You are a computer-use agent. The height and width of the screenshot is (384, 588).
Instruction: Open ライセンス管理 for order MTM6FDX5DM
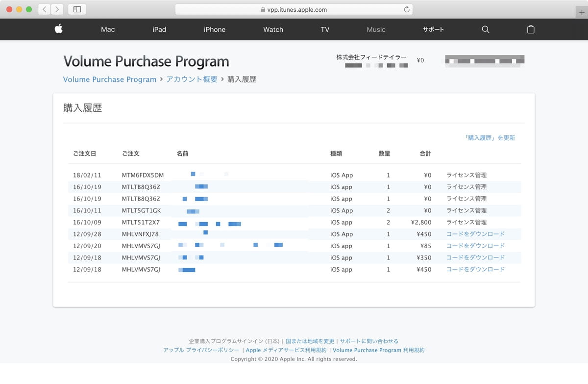[x=466, y=175]
